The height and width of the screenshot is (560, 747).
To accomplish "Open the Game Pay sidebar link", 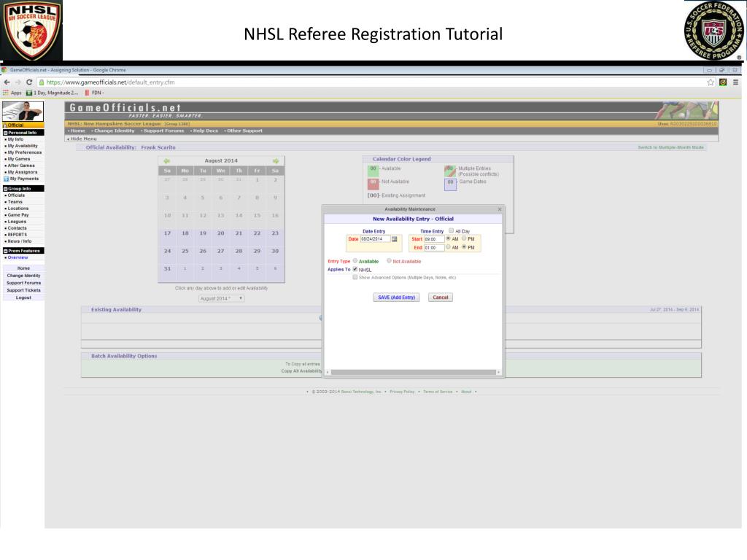I will point(18,215).
